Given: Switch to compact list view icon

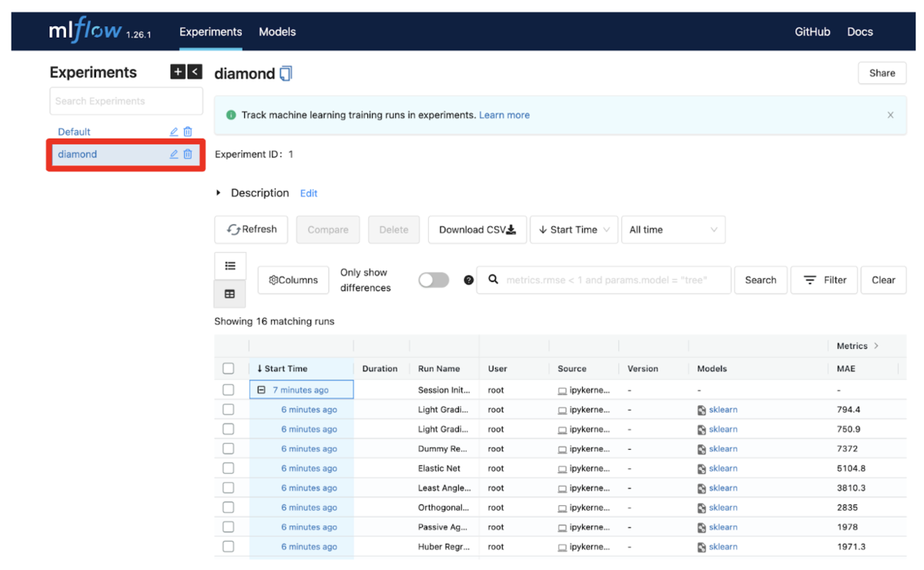Looking at the screenshot, I should [230, 266].
